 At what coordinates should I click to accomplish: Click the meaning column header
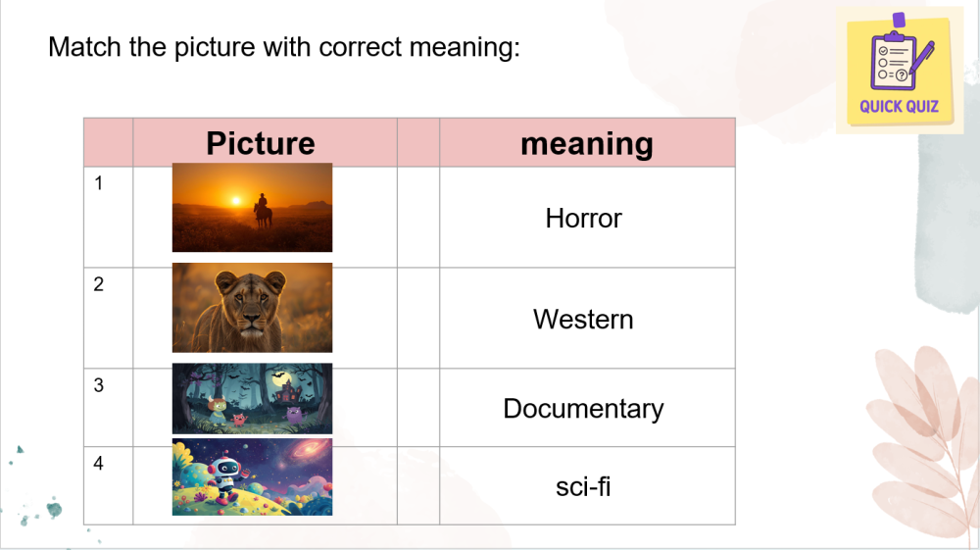(586, 143)
